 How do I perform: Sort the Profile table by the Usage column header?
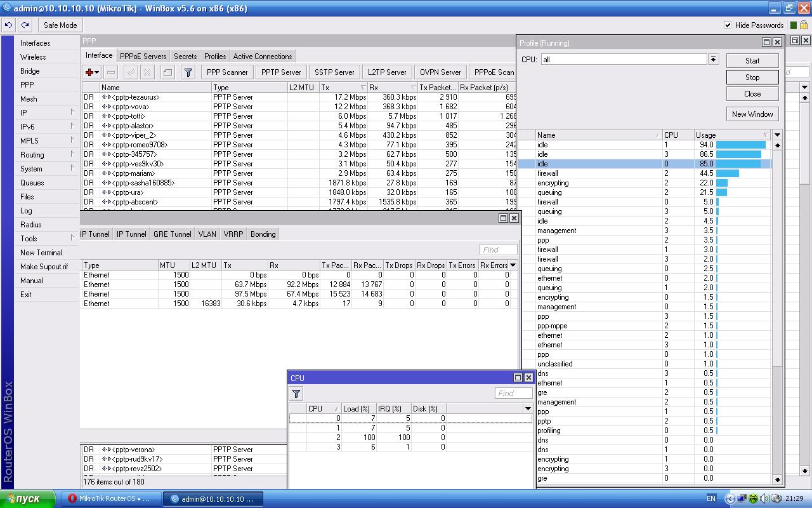point(733,135)
